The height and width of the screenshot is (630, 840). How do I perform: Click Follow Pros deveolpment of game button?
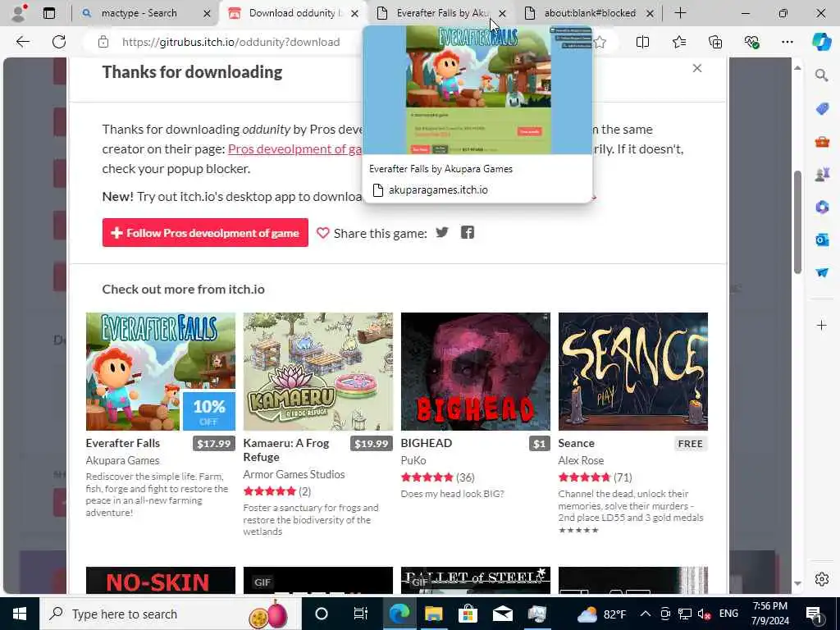coord(205,232)
